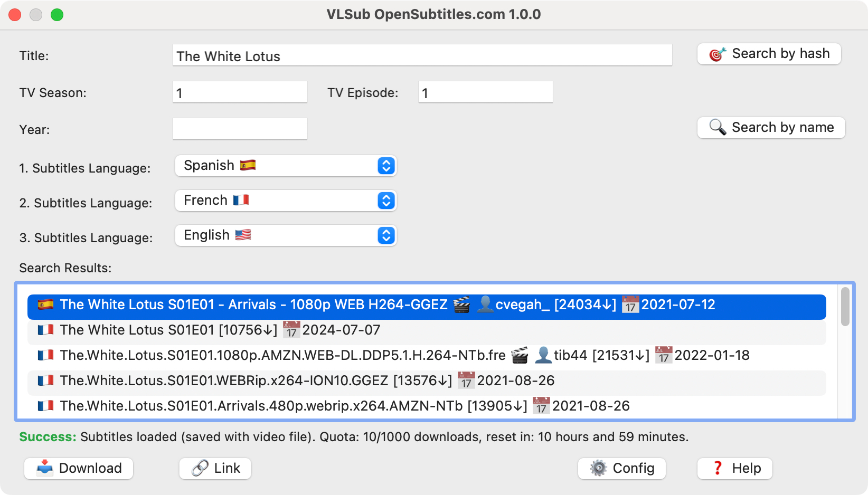Click calendar icon beside 2022-01-18
This screenshot has height=495, width=868.
click(664, 355)
